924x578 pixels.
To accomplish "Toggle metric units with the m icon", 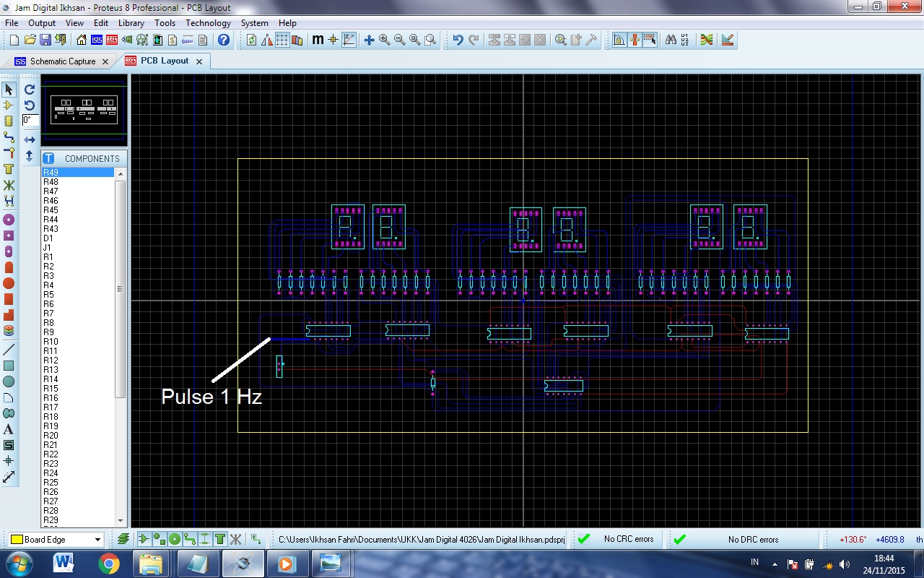I will point(318,40).
